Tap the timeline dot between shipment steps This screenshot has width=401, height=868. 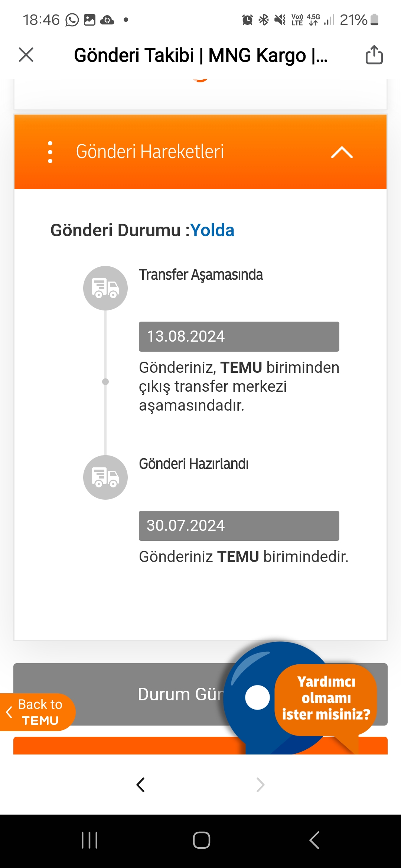tap(105, 382)
